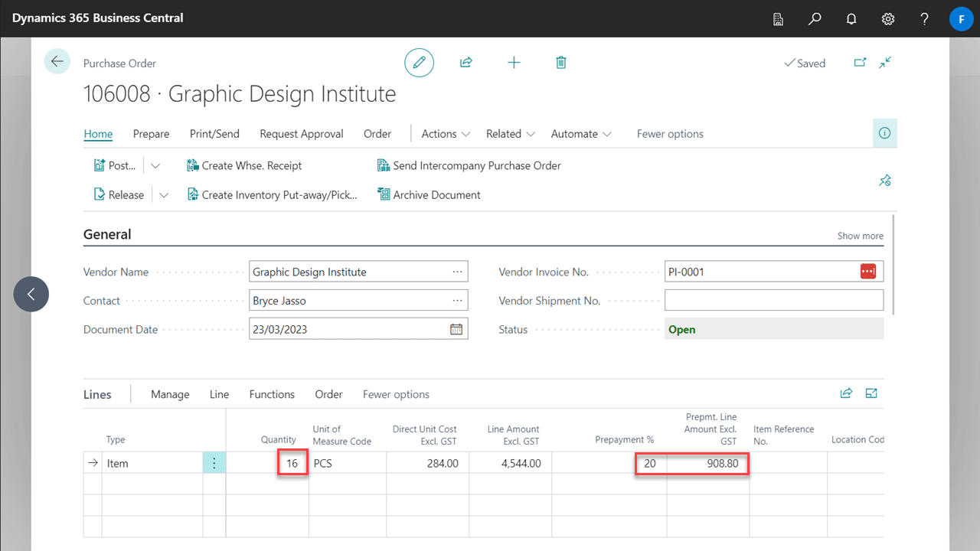Select the Prepare tab
The height and width of the screenshot is (551, 980).
click(x=151, y=134)
